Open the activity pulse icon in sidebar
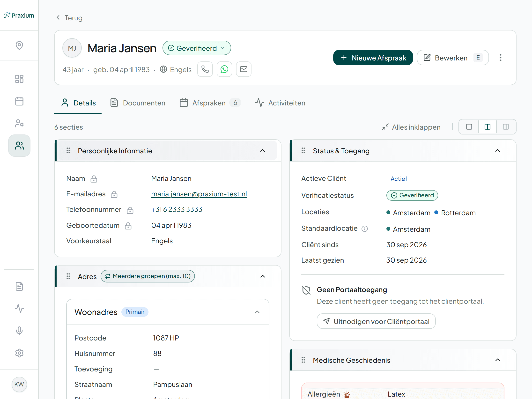The image size is (532, 399). pyautogui.click(x=19, y=309)
